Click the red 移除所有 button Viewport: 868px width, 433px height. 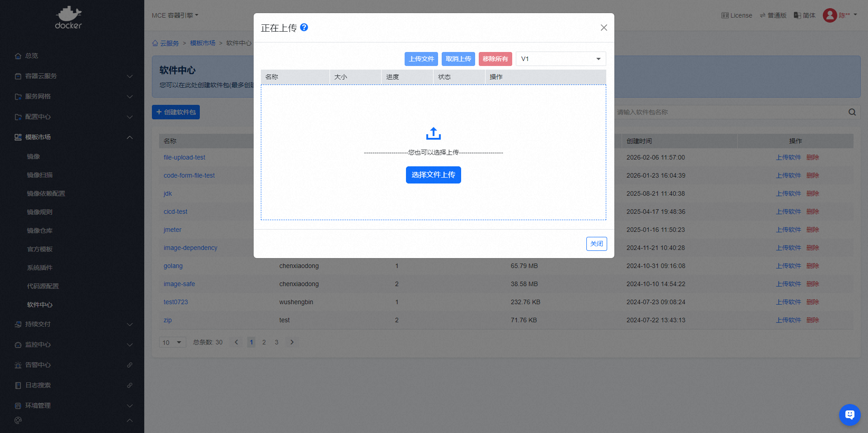point(495,59)
